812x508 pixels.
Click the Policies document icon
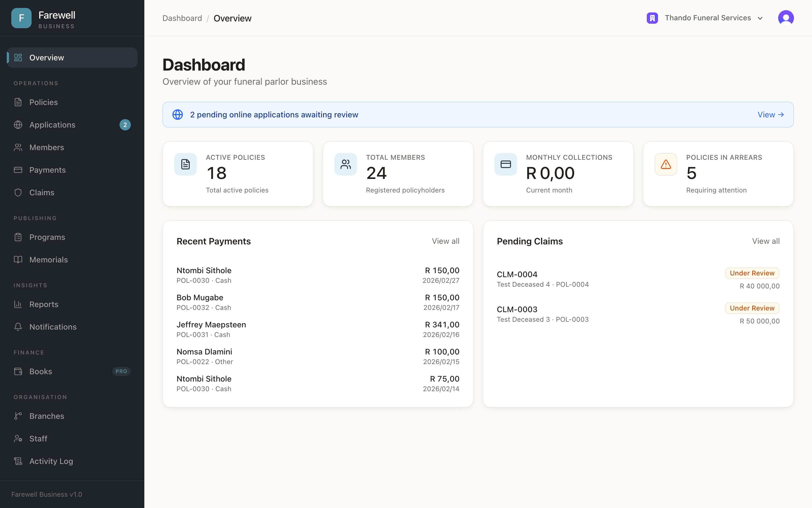[18, 102]
